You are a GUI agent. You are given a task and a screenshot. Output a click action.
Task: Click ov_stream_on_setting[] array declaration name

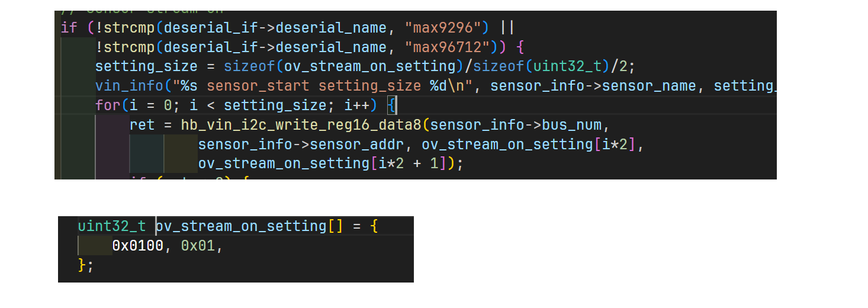tap(240, 226)
